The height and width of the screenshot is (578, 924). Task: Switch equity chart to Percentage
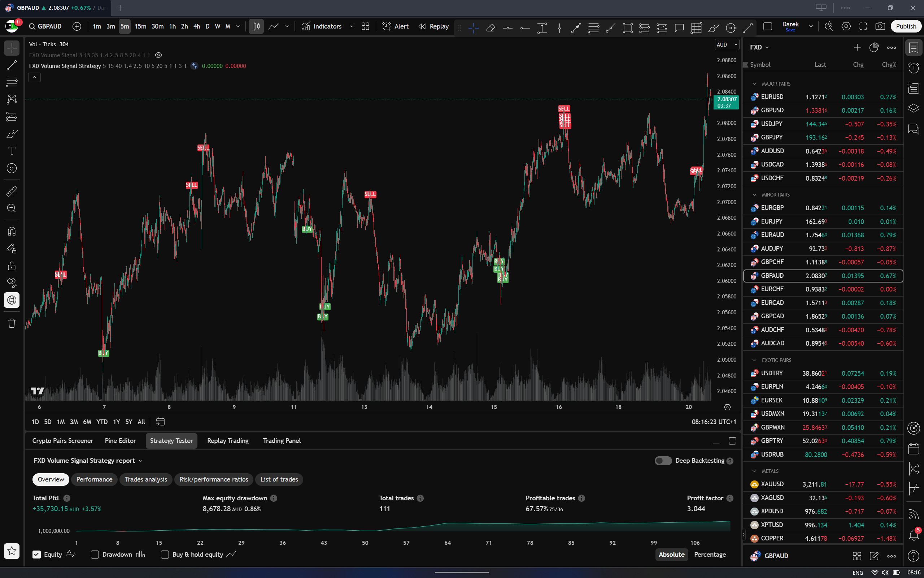coord(710,554)
